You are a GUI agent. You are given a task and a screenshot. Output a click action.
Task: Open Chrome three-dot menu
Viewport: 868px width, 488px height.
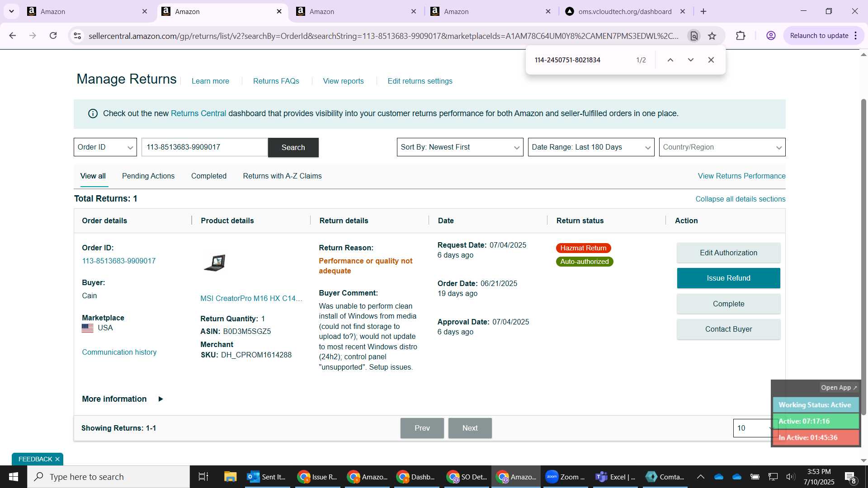click(856, 36)
